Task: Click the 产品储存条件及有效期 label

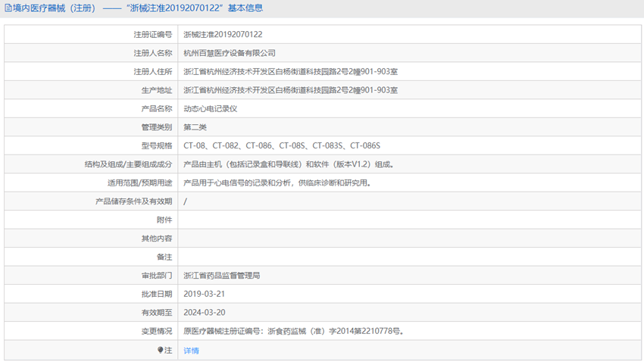Action: tap(133, 201)
